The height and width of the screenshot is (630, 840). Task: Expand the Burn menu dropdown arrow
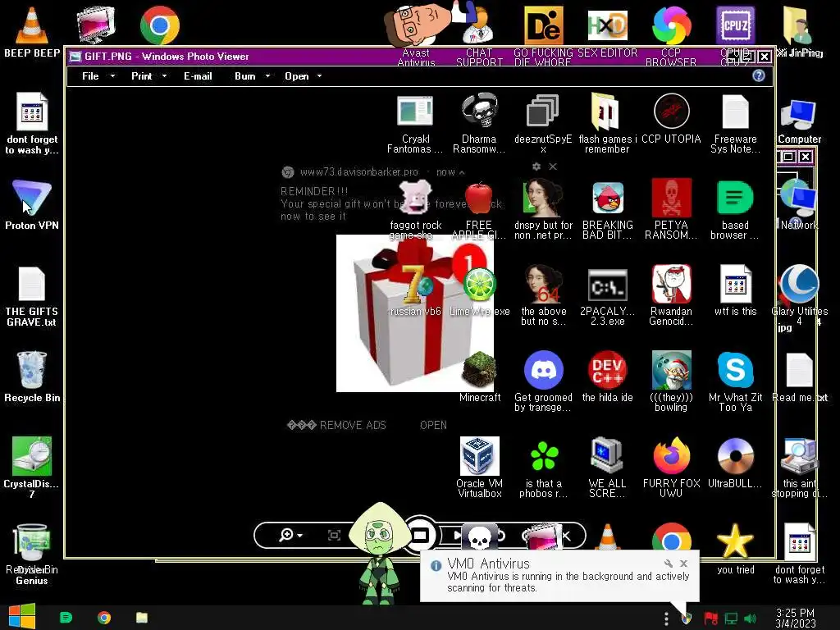(267, 76)
